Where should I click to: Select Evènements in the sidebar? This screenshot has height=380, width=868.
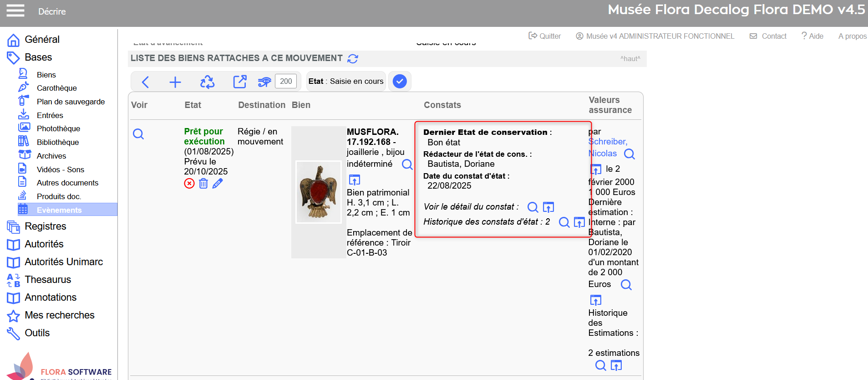click(x=59, y=210)
